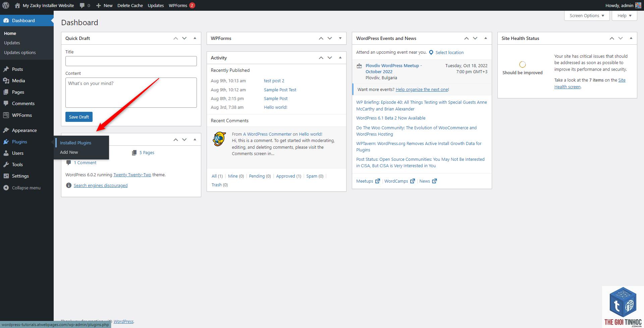Open the Help dropdown

tap(624, 15)
